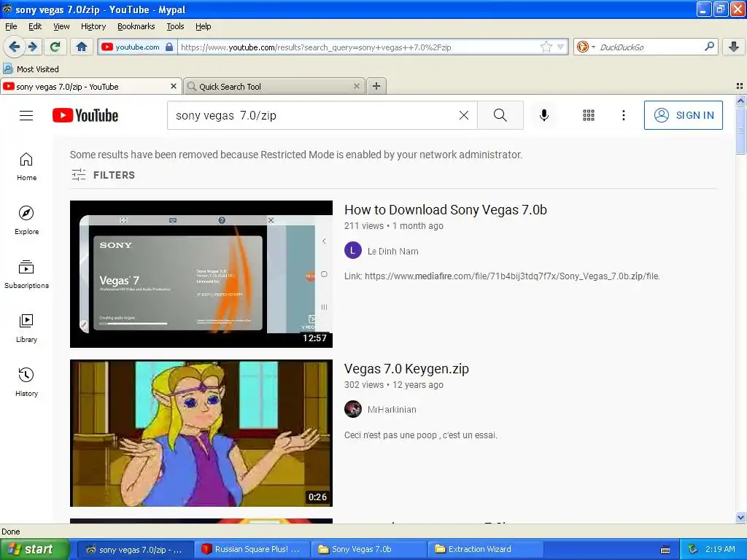
Task: Start voice search with the microphone icon
Action: pyautogui.click(x=544, y=115)
